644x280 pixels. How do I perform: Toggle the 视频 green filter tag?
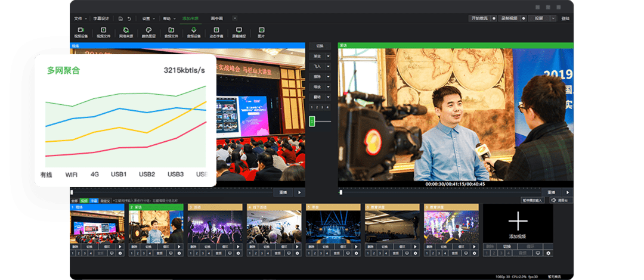tap(84, 201)
